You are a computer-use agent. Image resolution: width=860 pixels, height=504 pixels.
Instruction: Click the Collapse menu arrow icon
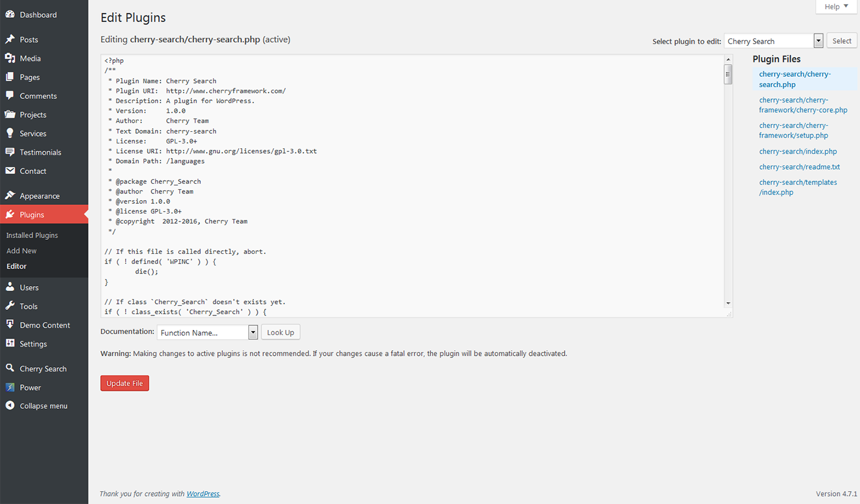click(10, 406)
